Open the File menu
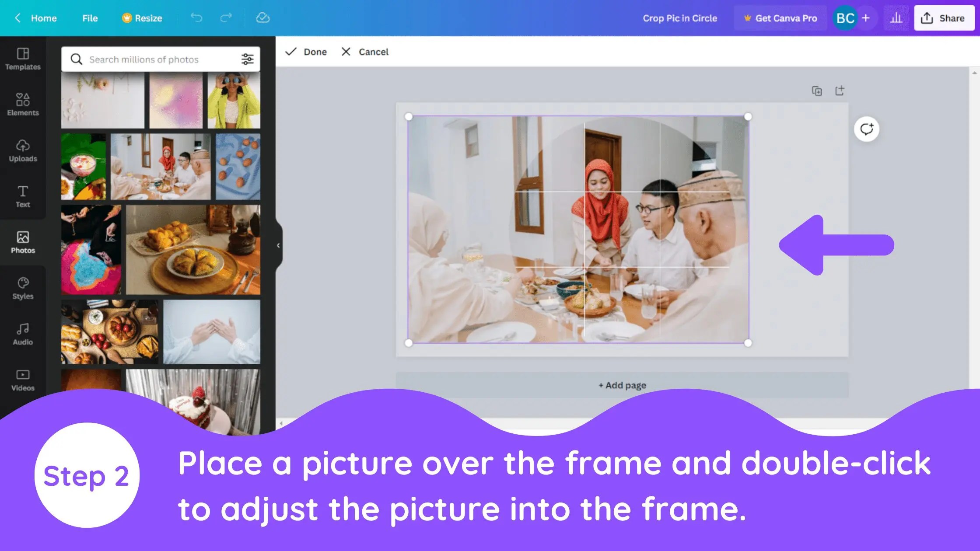The image size is (980, 551). pos(89,18)
